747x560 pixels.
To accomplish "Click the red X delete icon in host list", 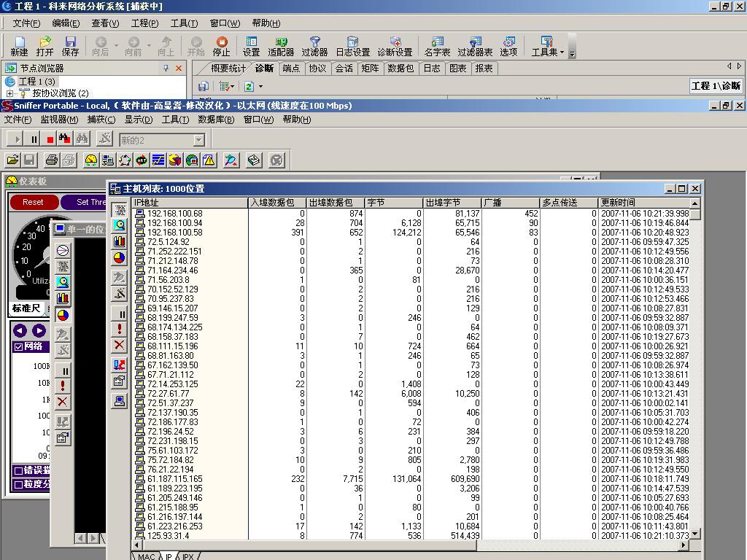I will tap(119, 345).
